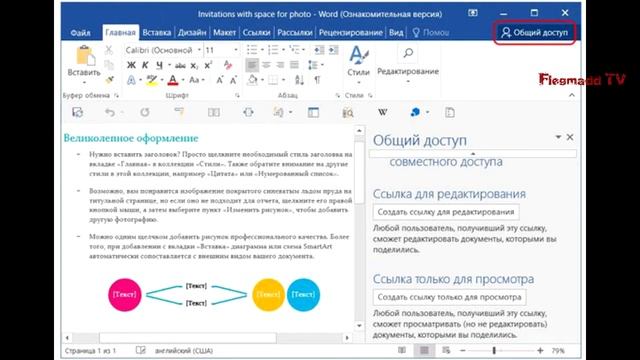Switch to the Рецензирование tab
This screenshot has height=360, width=640.
pyautogui.click(x=351, y=33)
